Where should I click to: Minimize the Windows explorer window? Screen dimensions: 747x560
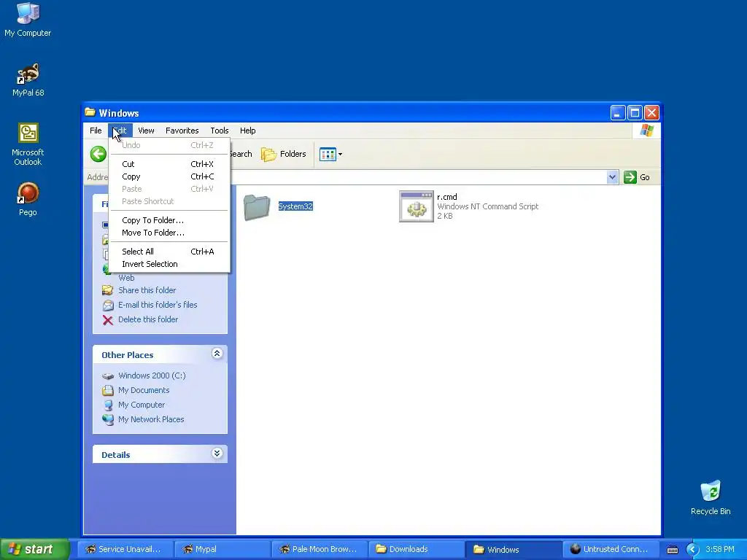[617, 113]
